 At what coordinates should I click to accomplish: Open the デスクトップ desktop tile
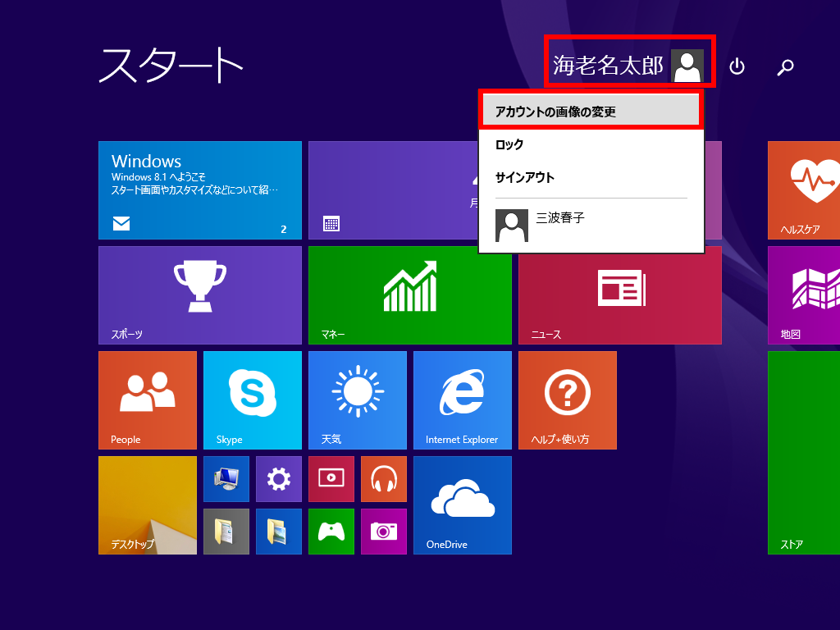coord(148,505)
